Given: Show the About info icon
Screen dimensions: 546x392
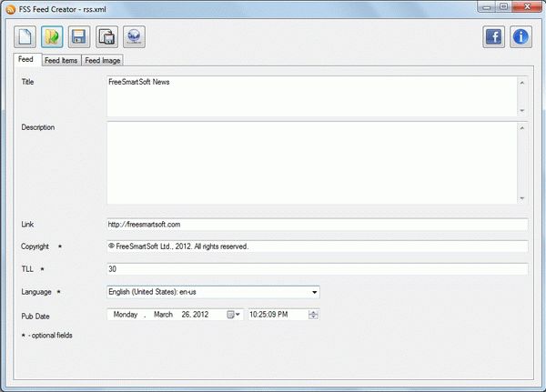Looking at the screenshot, I should pyautogui.click(x=521, y=36).
